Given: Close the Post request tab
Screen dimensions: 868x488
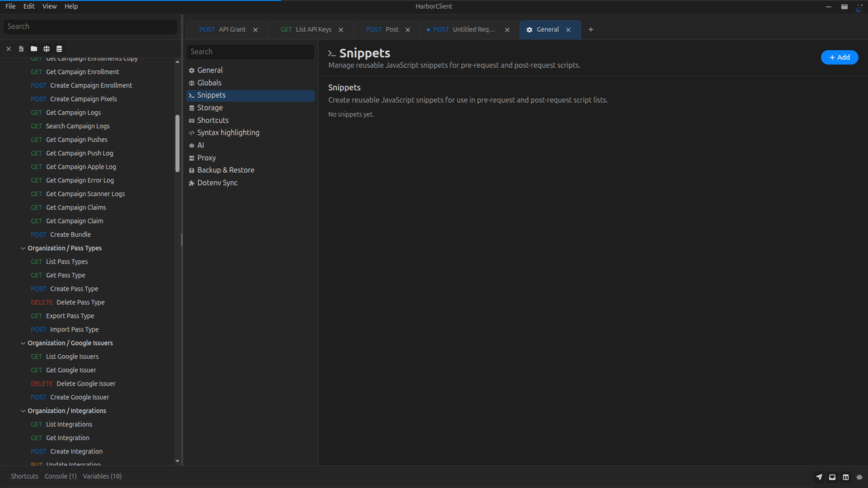Looking at the screenshot, I should click(408, 30).
